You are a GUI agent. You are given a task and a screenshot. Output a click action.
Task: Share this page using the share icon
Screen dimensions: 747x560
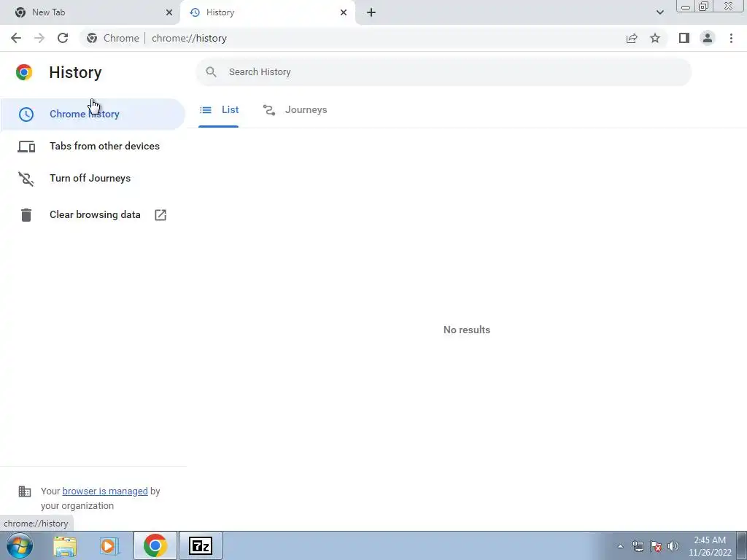(632, 38)
